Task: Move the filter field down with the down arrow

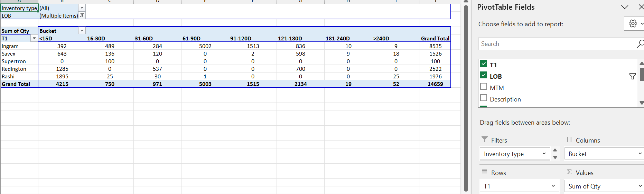Action: (555, 157)
